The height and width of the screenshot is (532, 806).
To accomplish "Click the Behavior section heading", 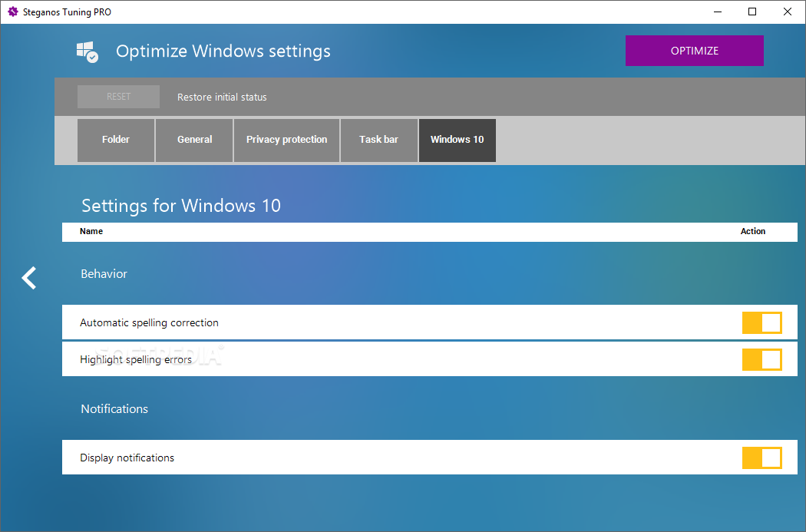I will point(104,274).
